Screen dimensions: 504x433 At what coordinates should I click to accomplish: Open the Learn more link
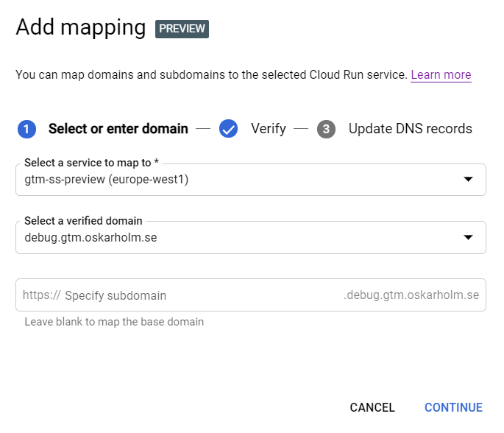[x=441, y=74]
